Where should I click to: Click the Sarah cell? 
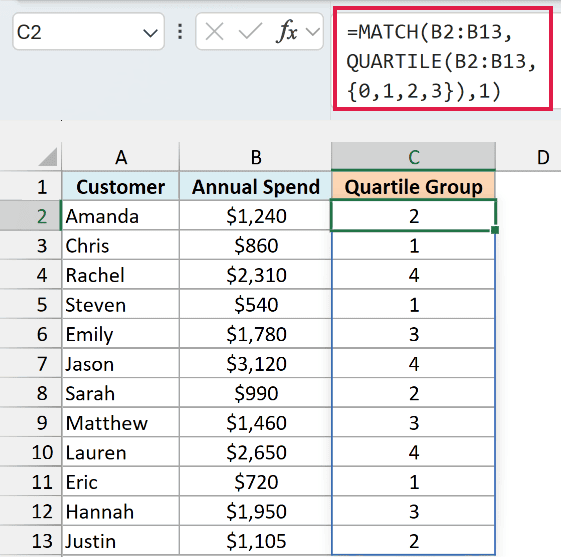[x=121, y=393]
